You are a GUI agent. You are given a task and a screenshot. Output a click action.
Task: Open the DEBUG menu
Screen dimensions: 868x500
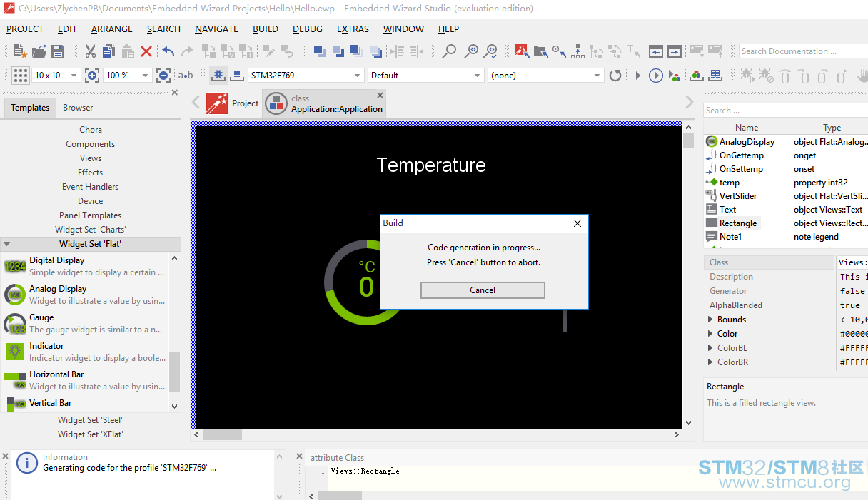(x=308, y=29)
